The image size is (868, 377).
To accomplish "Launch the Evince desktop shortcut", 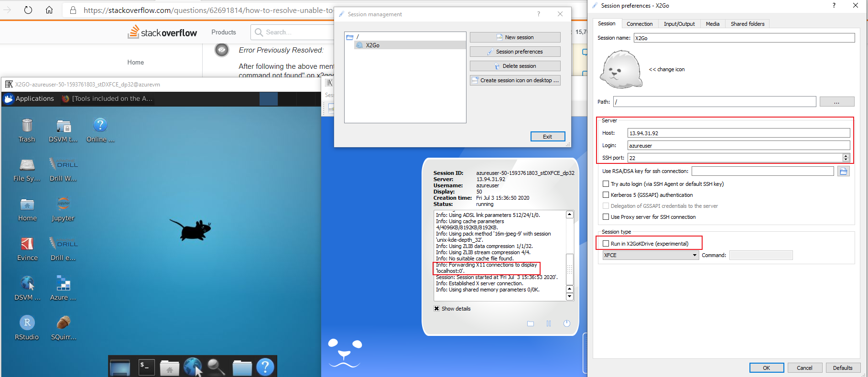I will pos(27,249).
